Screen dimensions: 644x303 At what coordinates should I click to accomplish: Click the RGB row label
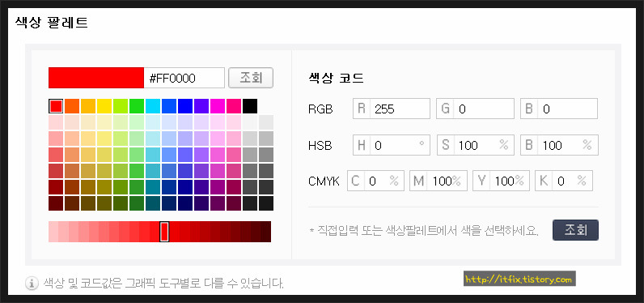320,109
